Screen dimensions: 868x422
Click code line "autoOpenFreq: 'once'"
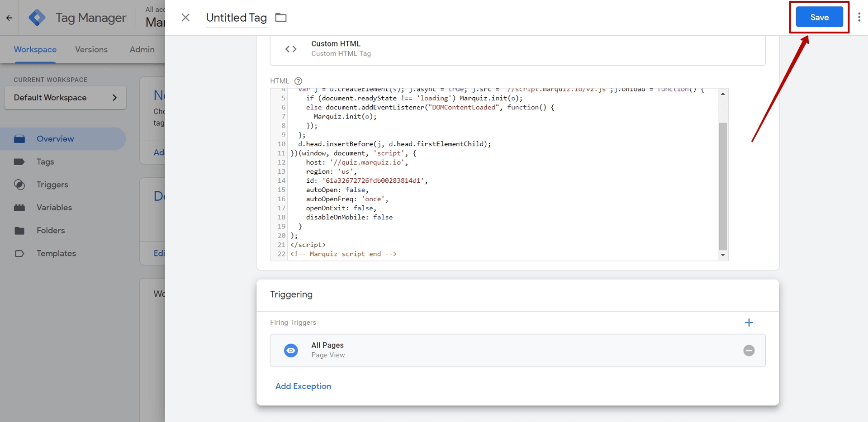click(347, 199)
